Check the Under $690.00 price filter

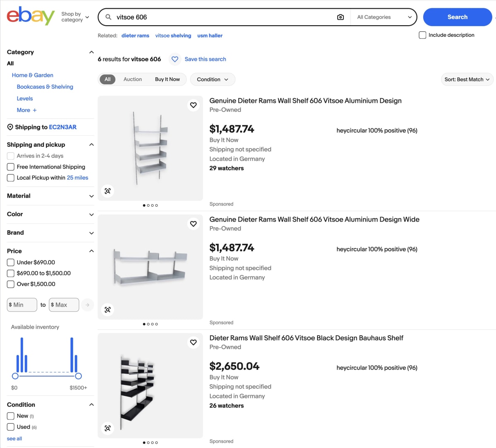pos(11,262)
